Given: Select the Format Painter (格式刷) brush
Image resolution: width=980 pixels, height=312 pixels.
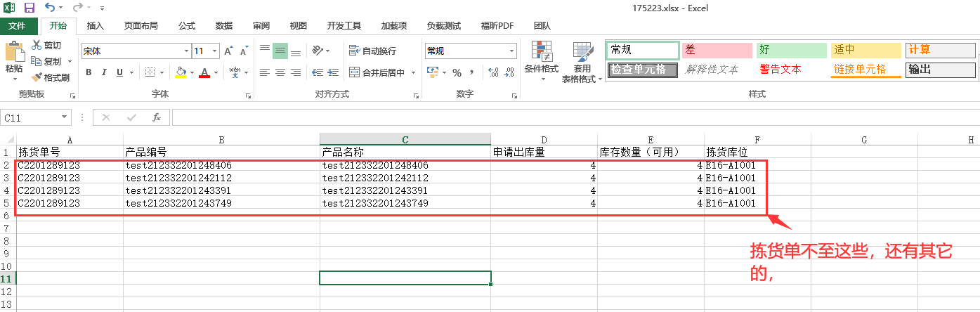Looking at the screenshot, I should pyautogui.click(x=50, y=77).
